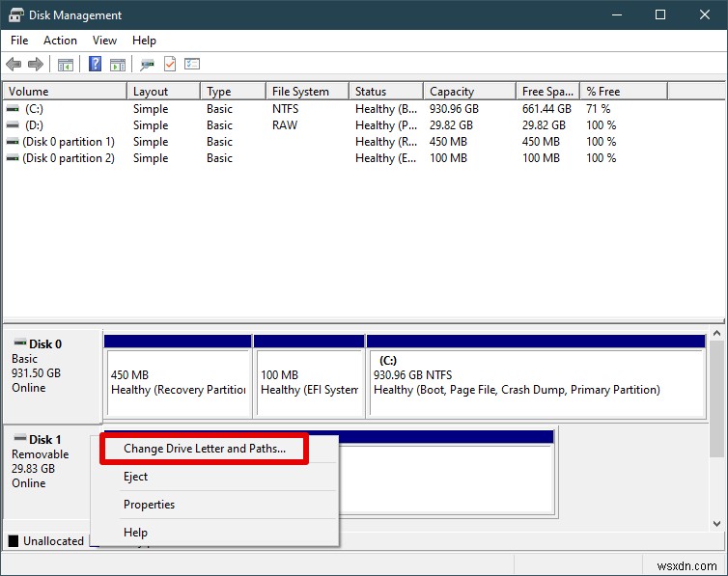Click the 661.44 GB free space cell
The image size is (728, 576).
pos(546,109)
